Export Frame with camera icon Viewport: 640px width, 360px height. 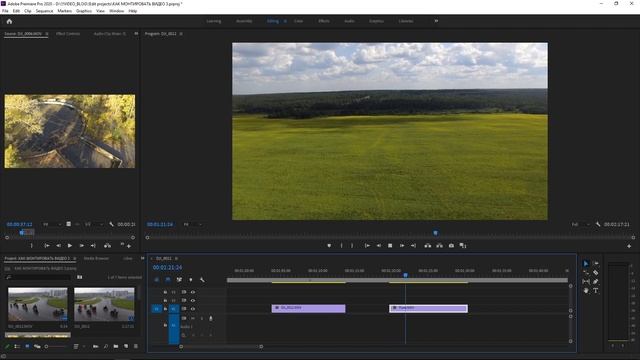pos(451,246)
